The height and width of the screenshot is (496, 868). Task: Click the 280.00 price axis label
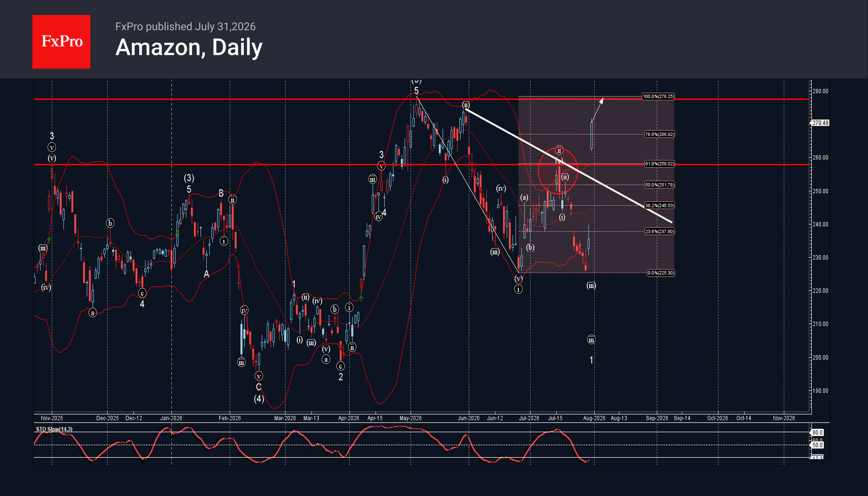pos(820,91)
